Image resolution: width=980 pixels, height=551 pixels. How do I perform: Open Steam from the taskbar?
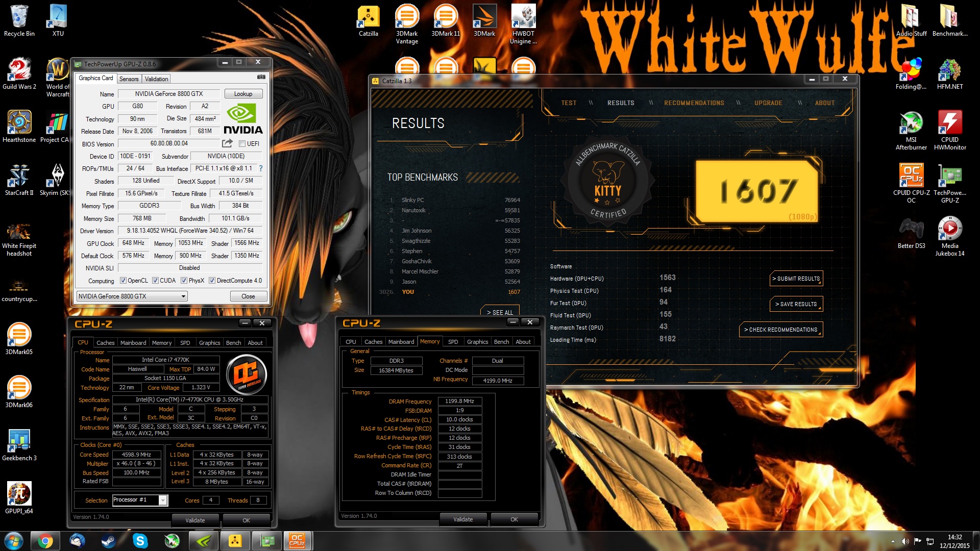pyautogui.click(x=108, y=541)
